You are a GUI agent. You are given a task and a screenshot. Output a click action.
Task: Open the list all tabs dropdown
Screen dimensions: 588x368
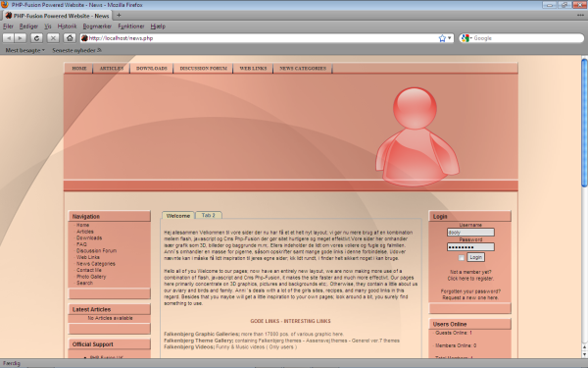[x=580, y=16]
